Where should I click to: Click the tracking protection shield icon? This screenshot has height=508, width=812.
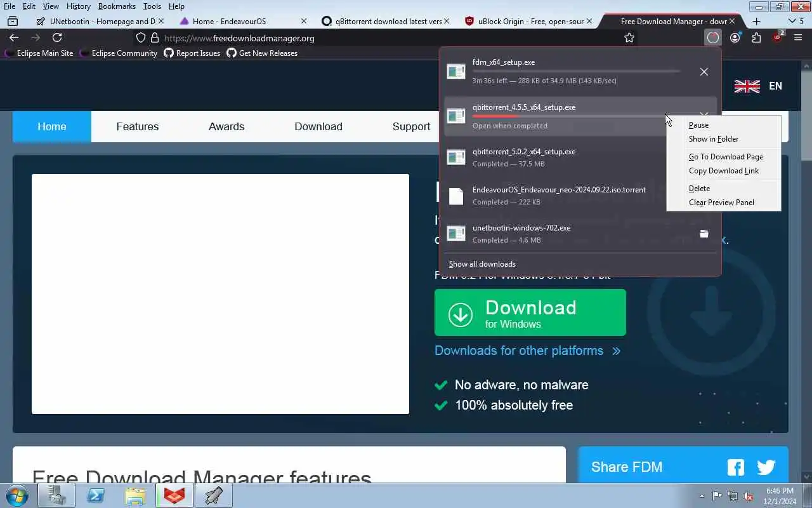point(141,38)
